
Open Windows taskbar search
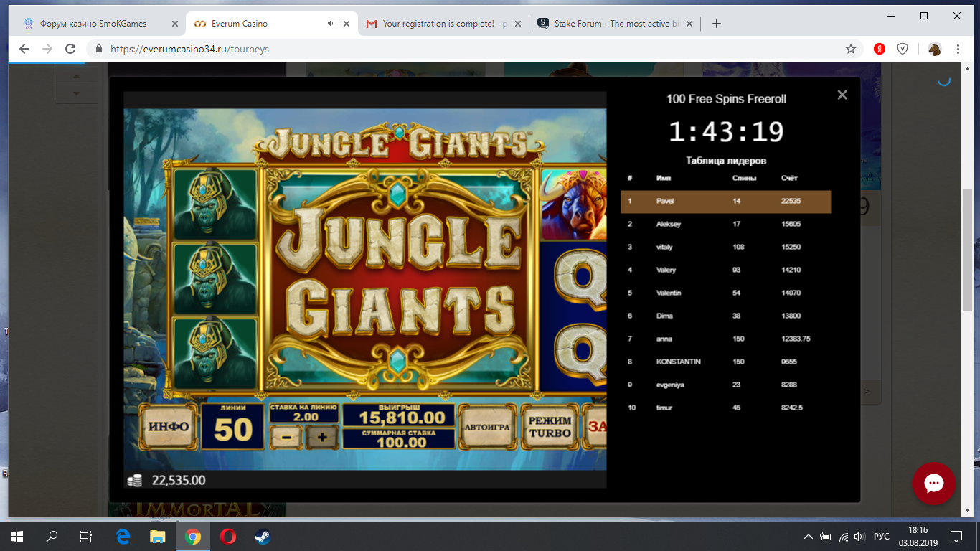pyautogui.click(x=52, y=536)
